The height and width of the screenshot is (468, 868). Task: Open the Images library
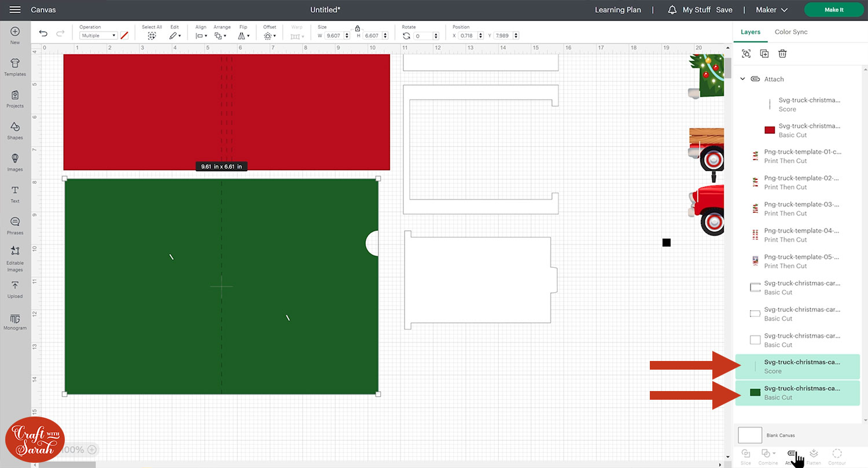click(x=15, y=162)
